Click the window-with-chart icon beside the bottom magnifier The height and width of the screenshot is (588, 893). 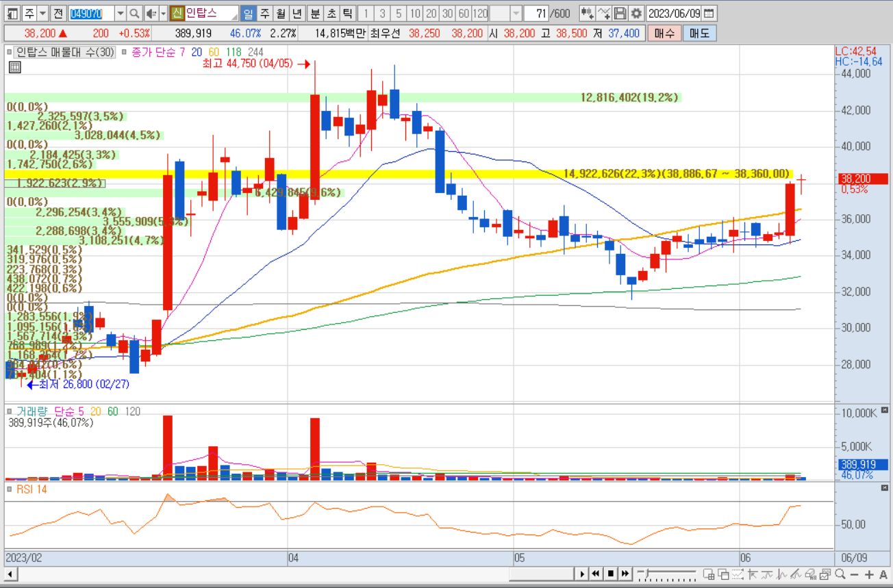pyautogui.click(x=825, y=574)
